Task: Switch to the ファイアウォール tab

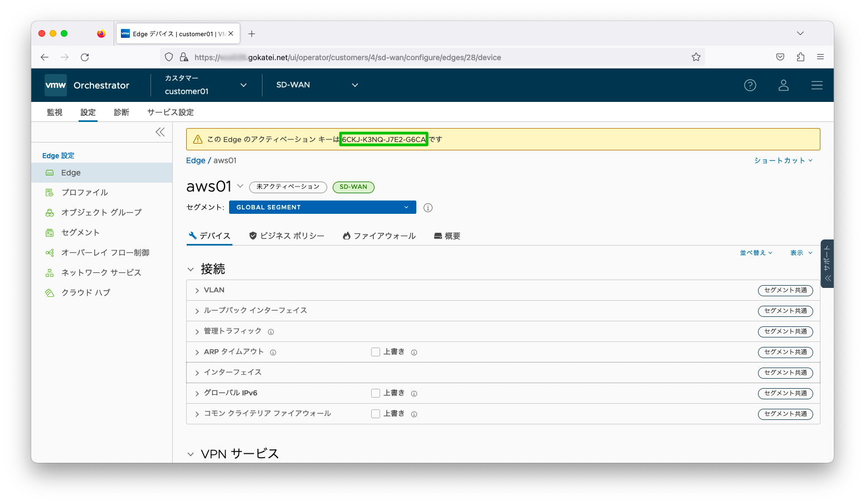Action: pos(379,236)
